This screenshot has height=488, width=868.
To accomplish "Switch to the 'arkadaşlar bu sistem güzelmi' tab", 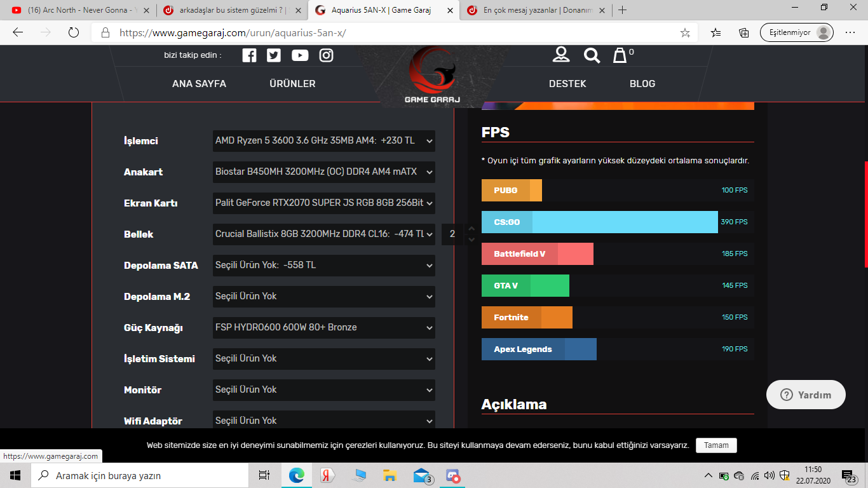I will tap(231, 10).
